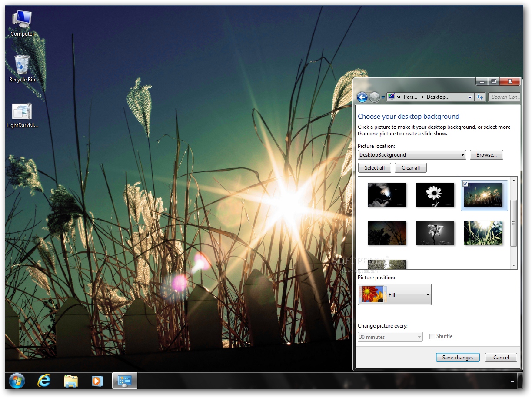Select the partially visible bottom thumbnail
The height and width of the screenshot is (398, 532).
coord(387,264)
